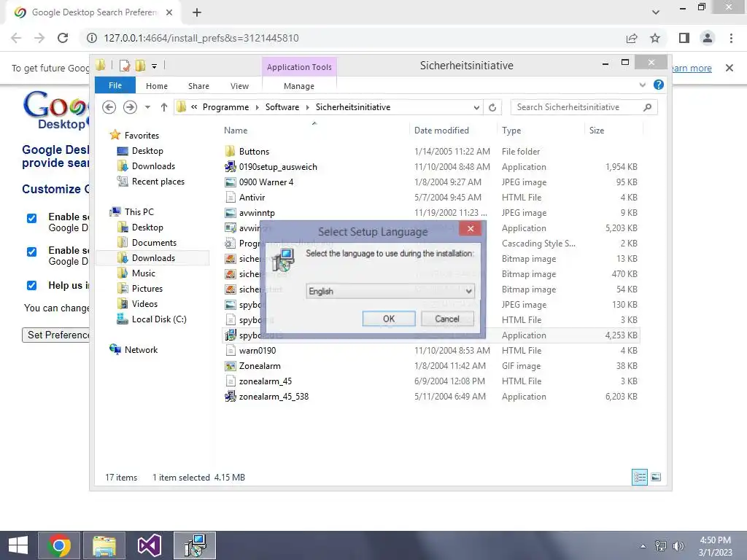Viewport: 747px width, 560px height.
Task: Open Local Disk (C:) in navigation pane
Action: pyautogui.click(x=158, y=319)
